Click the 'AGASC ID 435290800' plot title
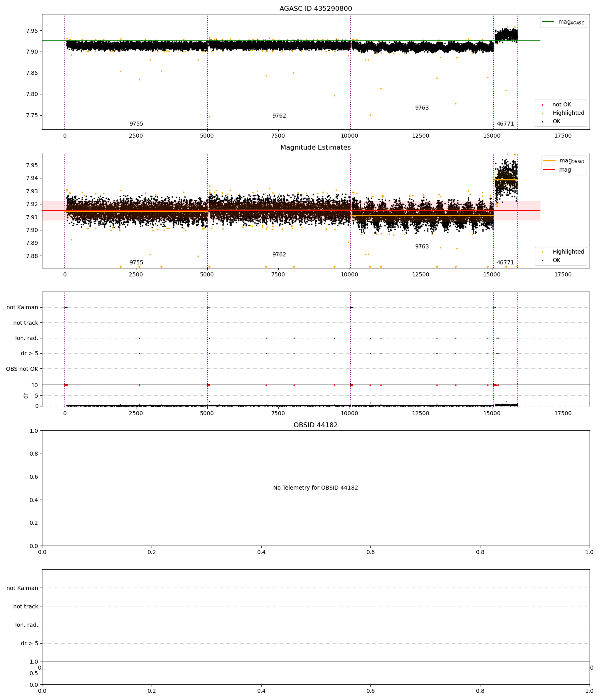This screenshot has height=700, width=600. tap(316, 9)
